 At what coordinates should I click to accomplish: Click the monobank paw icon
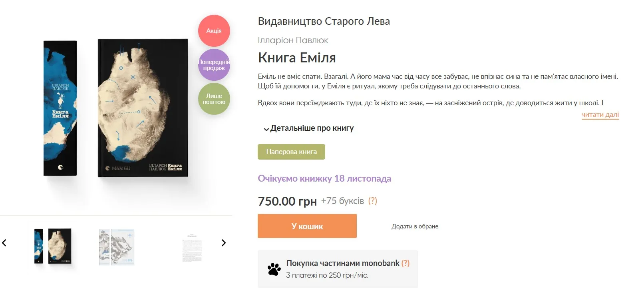click(274, 269)
